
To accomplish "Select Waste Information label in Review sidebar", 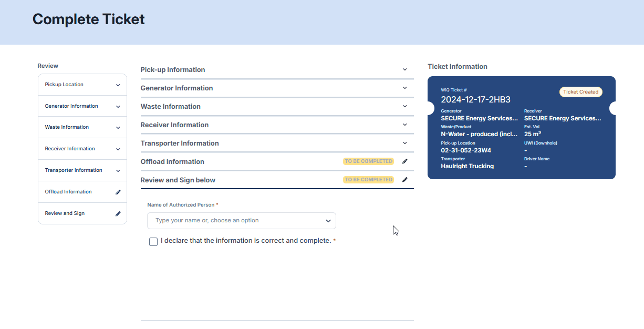I will click(67, 127).
